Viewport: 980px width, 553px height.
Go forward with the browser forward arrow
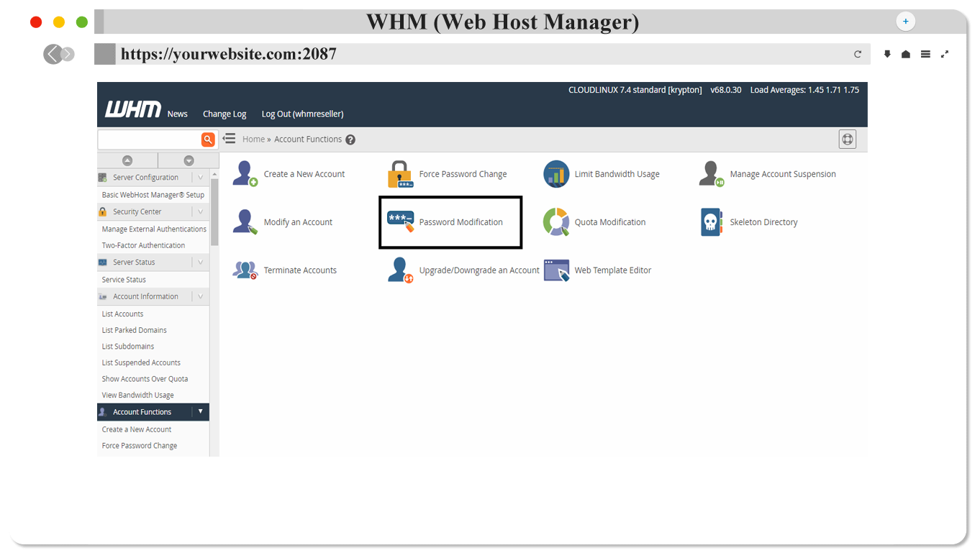point(68,54)
